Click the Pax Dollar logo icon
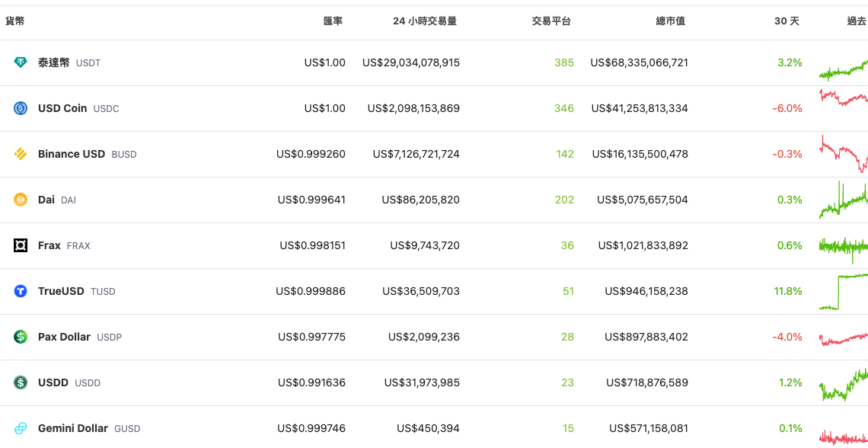868x448 pixels. point(21,337)
